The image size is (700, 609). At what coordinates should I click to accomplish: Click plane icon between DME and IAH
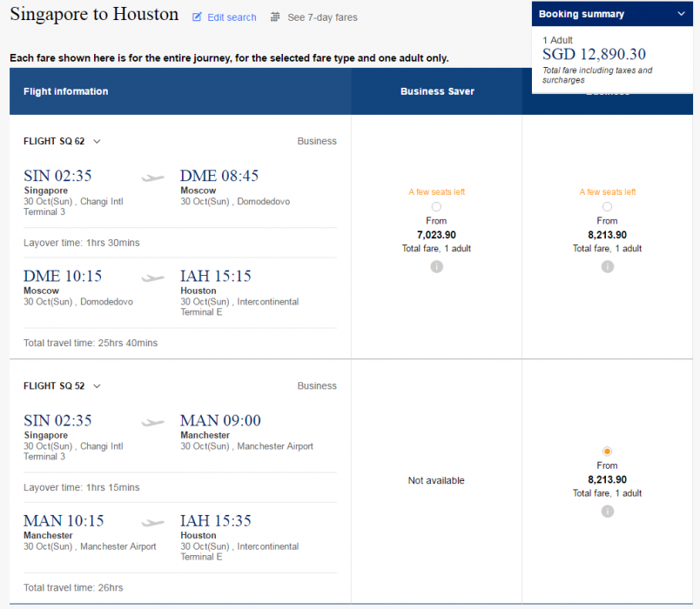coord(153,278)
